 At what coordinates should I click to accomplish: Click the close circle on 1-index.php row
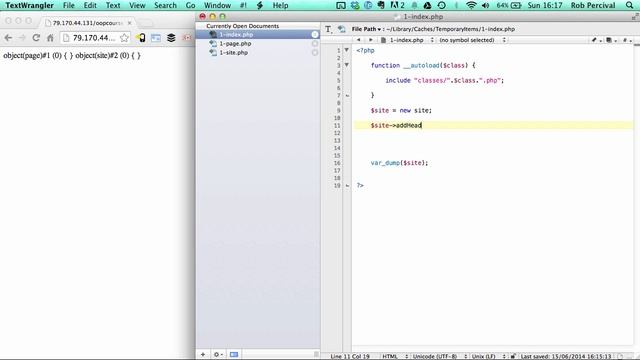(x=315, y=35)
